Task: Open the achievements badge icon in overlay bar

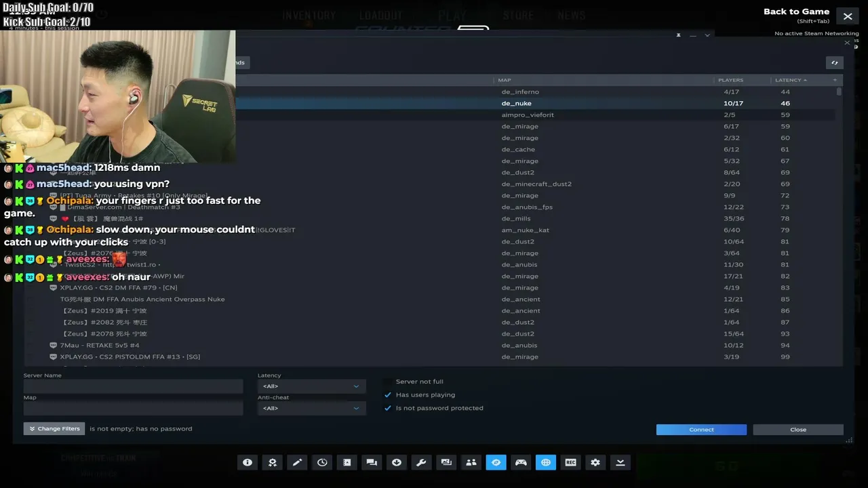Action: pos(273,462)
